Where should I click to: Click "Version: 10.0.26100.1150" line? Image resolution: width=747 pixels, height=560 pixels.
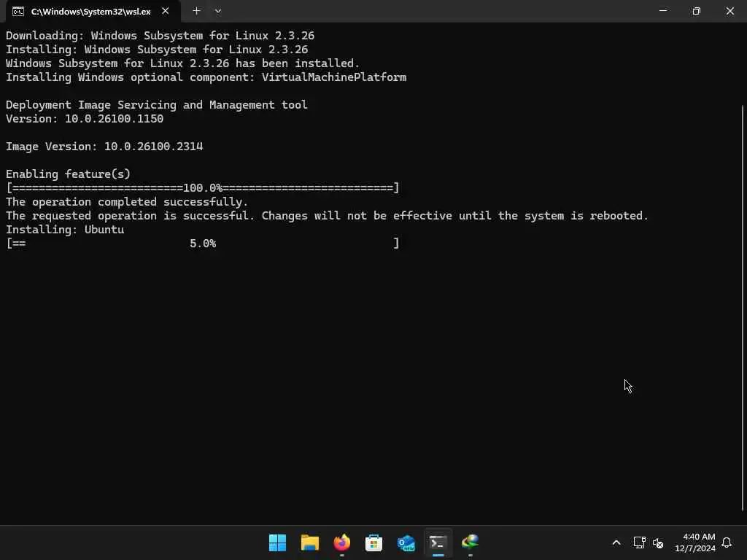85,119
